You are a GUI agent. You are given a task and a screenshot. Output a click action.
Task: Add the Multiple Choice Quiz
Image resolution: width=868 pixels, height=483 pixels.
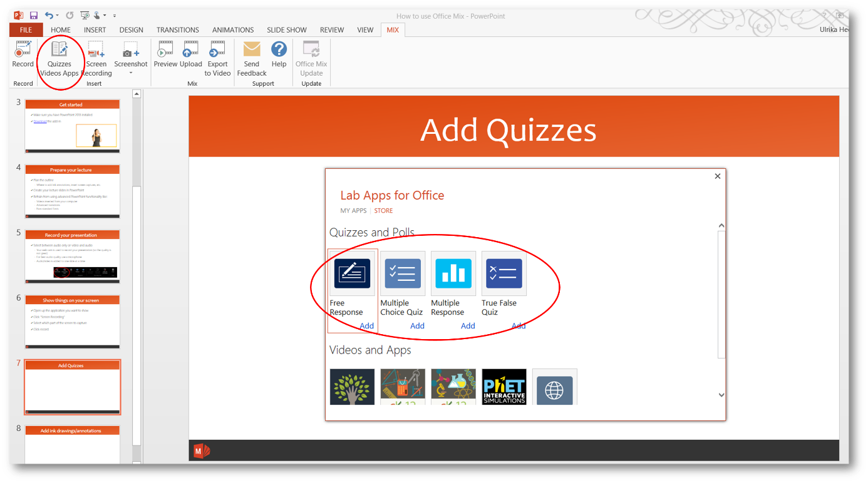point(417,326)
